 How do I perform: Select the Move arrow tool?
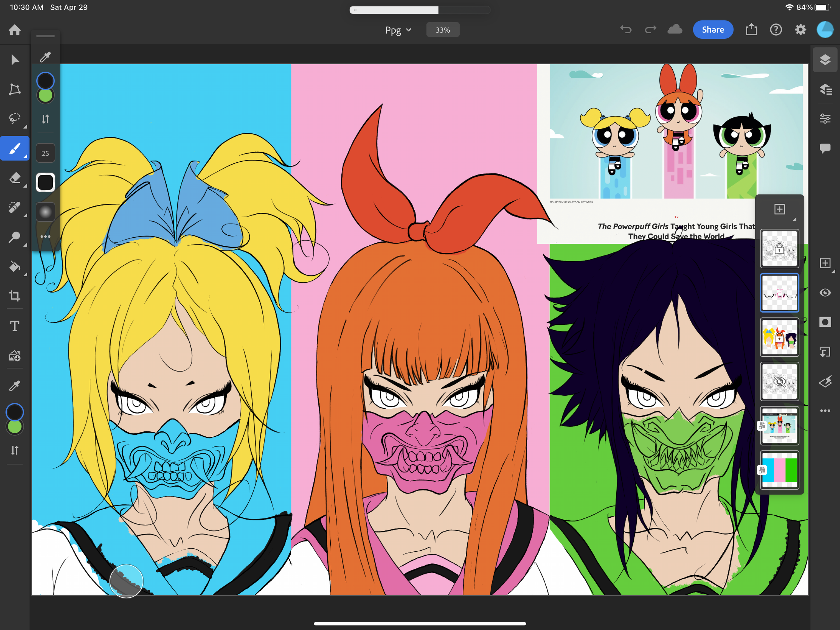(x=15, y=60)
